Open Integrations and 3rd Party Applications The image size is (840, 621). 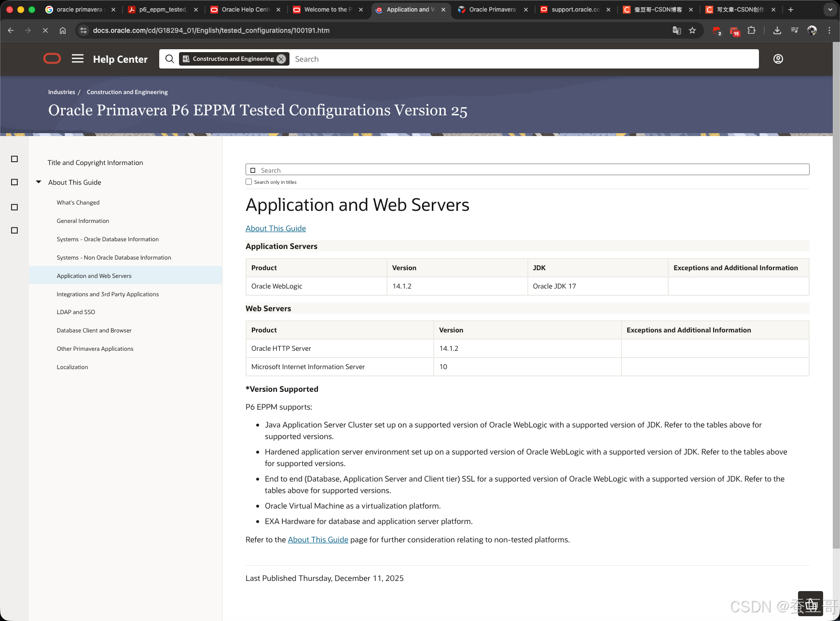coord(108,294)
